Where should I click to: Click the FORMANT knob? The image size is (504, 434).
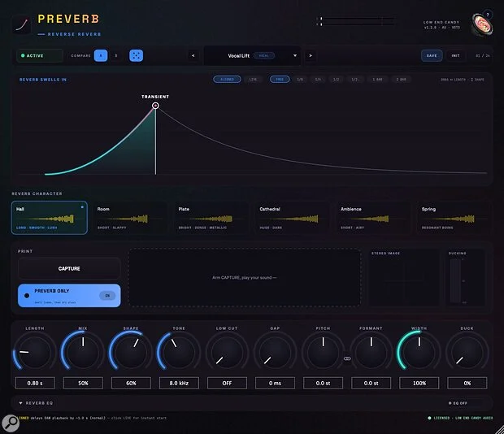[x=371, y=352]
